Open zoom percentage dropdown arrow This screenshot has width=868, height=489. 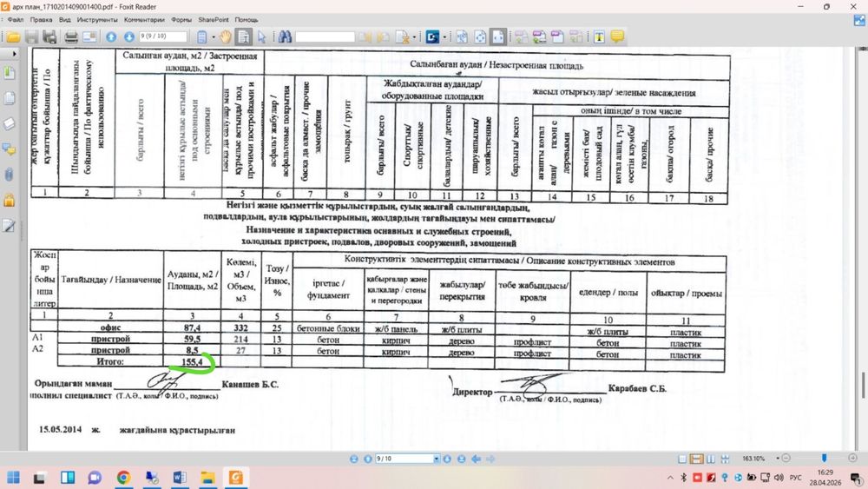pos(777,459)
